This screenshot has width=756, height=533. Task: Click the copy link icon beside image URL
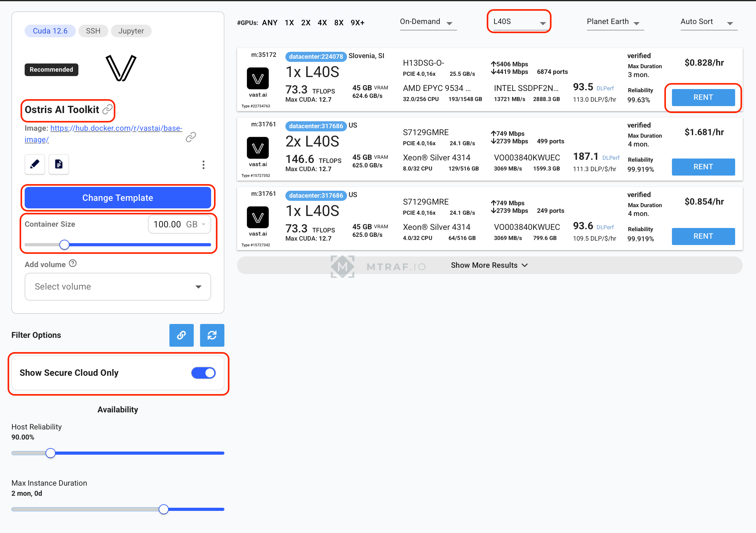pyautogui.click(x=191, y=137)
